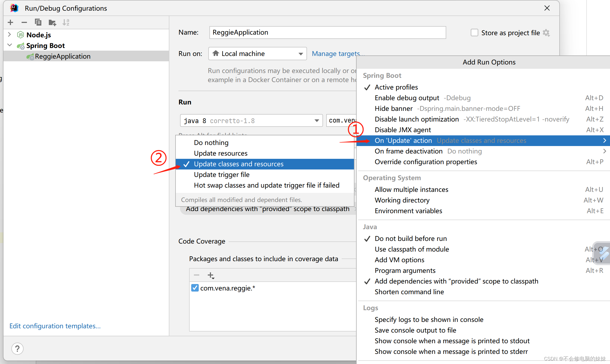Uncheck the com.vena.reggie.* coverage package

click(195, 288)
